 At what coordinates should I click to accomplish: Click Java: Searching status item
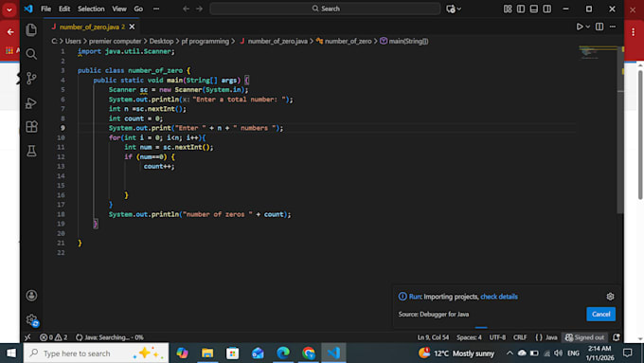pos(110,337)
